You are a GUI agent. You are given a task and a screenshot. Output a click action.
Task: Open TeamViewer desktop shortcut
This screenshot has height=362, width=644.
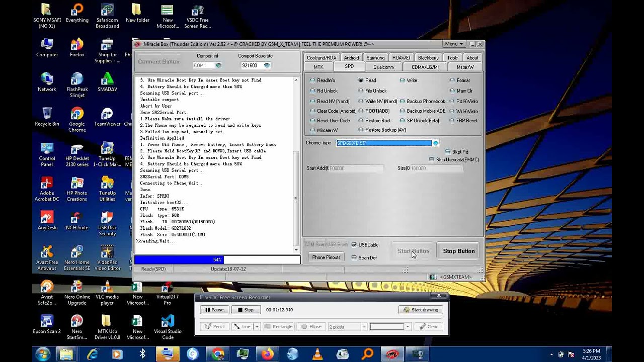[x=107, y=117]
